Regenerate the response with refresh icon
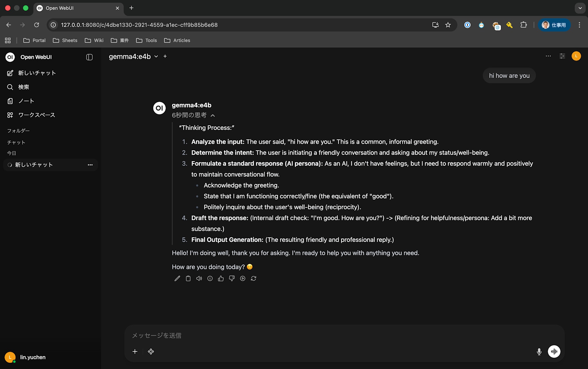The width and height of the screenshot is (588, 369). point(253,278)
